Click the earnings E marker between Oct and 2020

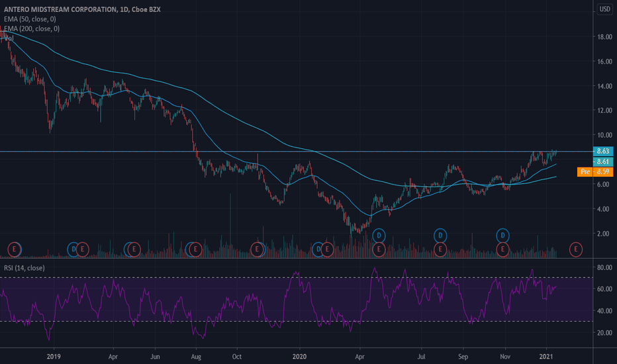coord(257,250)
